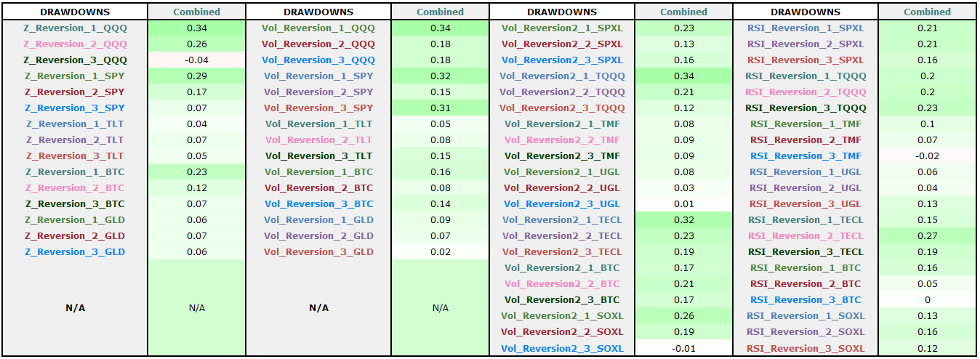The height and width of the screenshot is (359, 980).
Task: Click the Z_Reversion_2_QQQ strategy name
Action: 75,44
